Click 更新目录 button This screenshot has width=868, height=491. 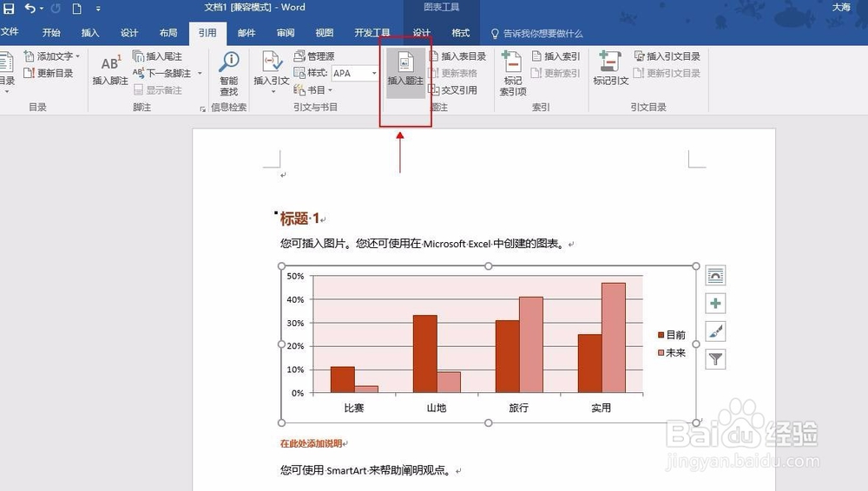point(49,73)
